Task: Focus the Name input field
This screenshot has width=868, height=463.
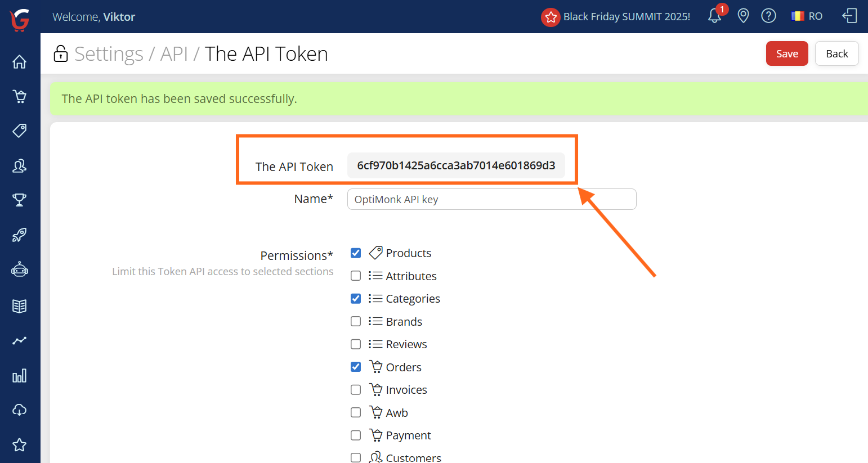Action: pos(491,199)
